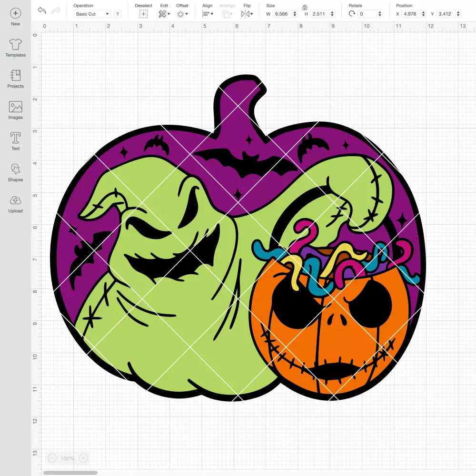Image resolution: width=476 pixels, height=476 pixels.
Task: Open the Operation Basic Cut dropdown
Action: (92, 14)
